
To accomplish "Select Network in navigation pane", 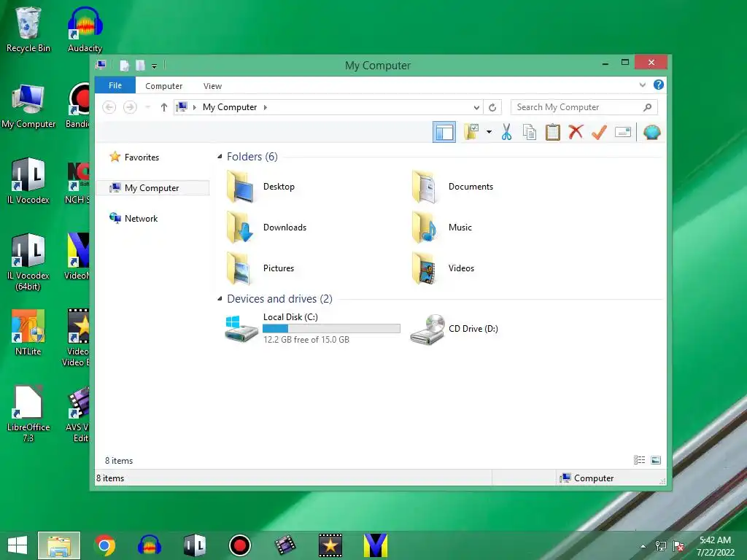I will [133, 219].
